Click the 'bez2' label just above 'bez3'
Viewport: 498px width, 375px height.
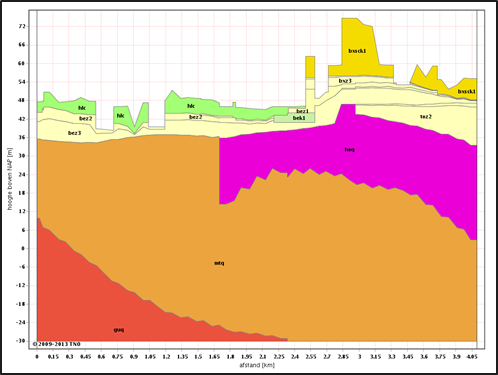(85, 119)
